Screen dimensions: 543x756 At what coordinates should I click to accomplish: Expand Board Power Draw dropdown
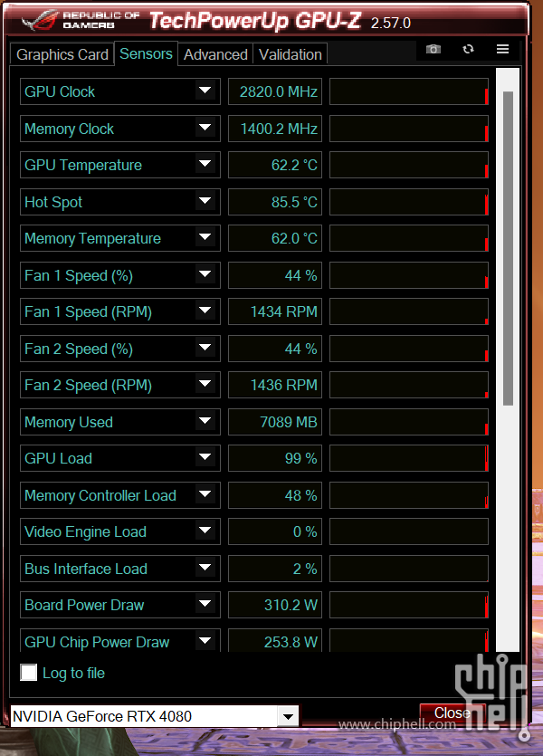click(x=205, y=604)
